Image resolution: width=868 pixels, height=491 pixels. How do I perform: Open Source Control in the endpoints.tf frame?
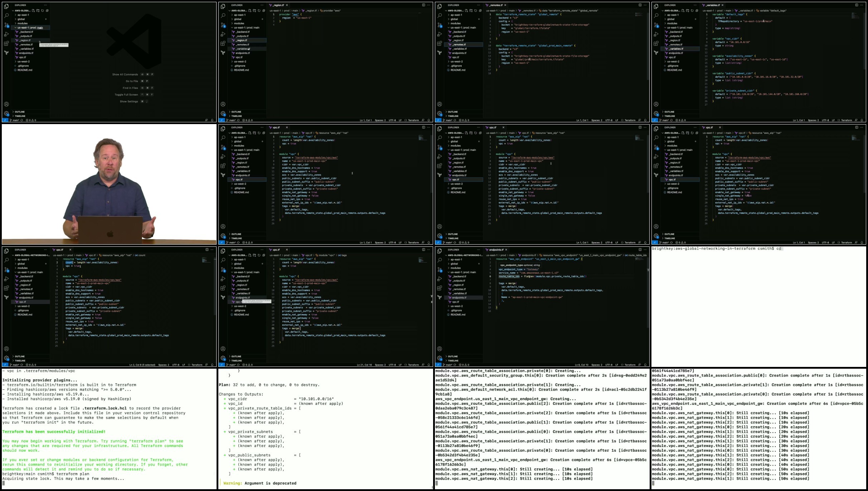(440, 270)
